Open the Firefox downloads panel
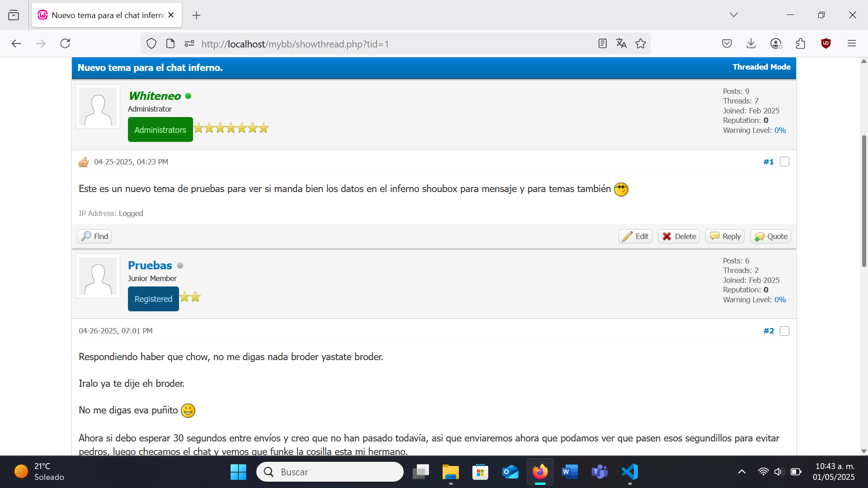The width and height of the screenshot is (868, 488). pyautogui.click(x=751, y=43)
